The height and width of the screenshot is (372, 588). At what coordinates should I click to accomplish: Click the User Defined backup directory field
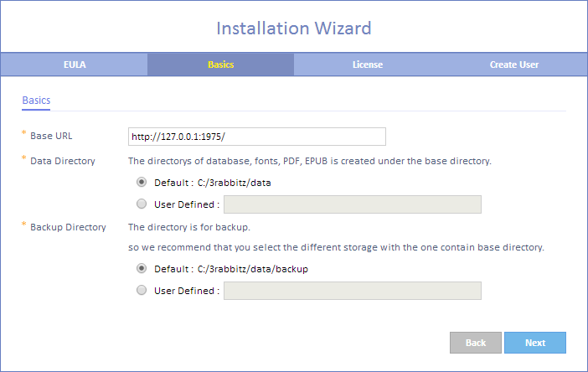tap(353, 291)
